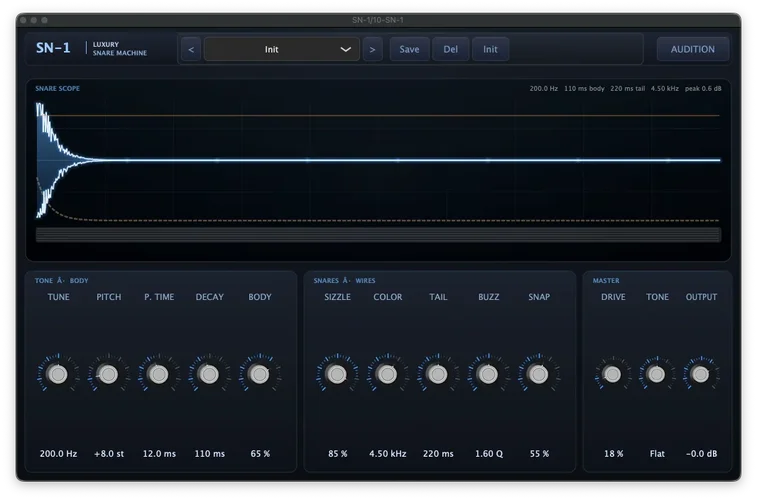The width and height of the screenshot is (757, 500).
Task: Click the OUTPUT knob
Action: coord(701,374)
